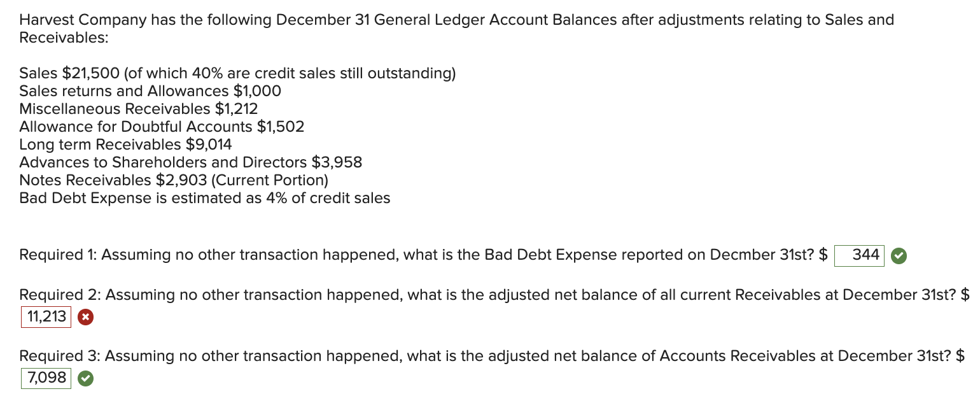Click the Long term Receivables $9,014 line

[125, 145]
